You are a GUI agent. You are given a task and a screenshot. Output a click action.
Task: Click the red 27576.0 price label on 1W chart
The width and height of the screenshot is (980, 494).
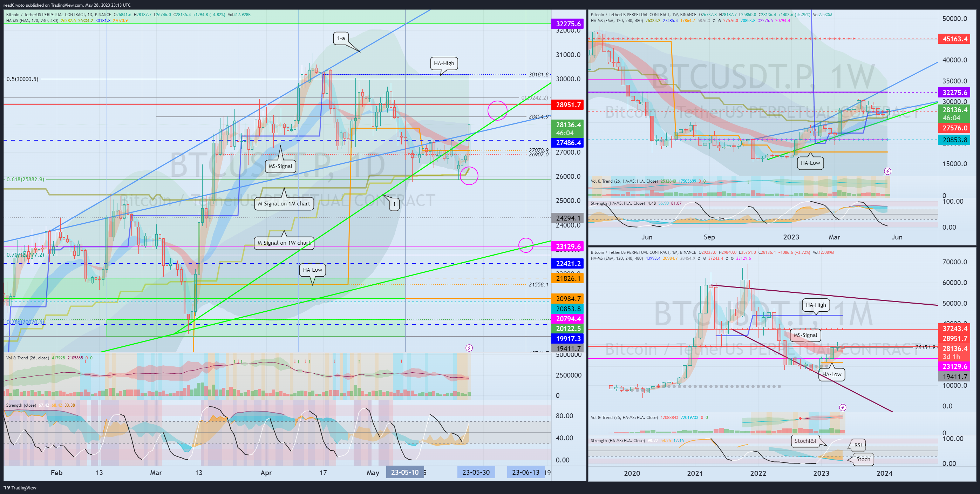pos(954,128)
